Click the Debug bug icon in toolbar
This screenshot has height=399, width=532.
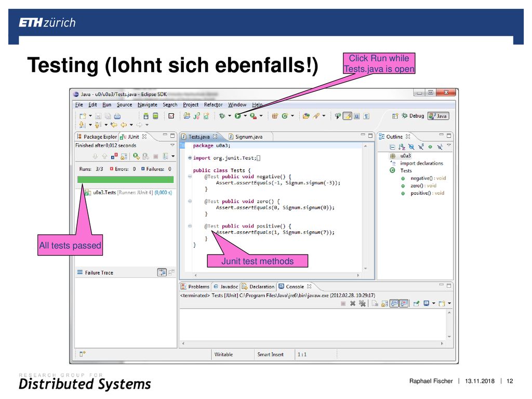222,116
